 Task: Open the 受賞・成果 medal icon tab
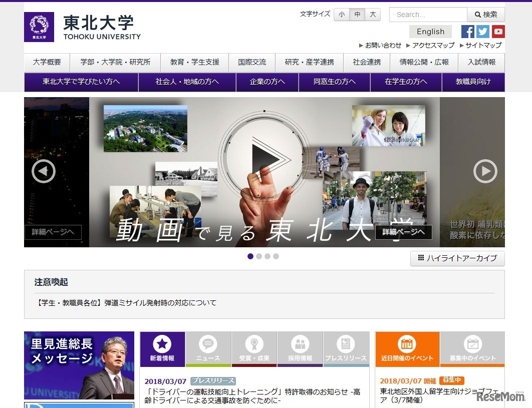click(254, 344)
